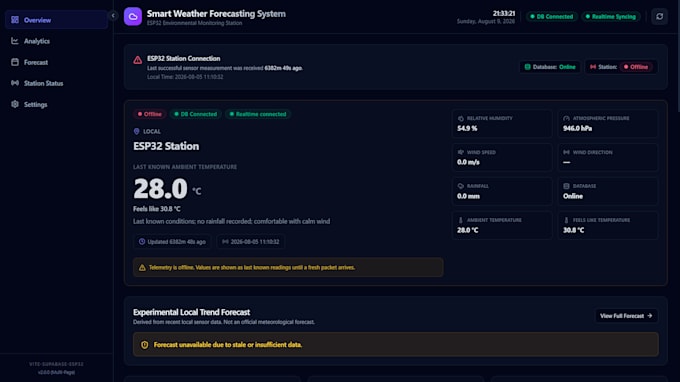Click the 28.0 temperature reading
The height and width of the screenshot is (382, 680).
tap(160, 189)
